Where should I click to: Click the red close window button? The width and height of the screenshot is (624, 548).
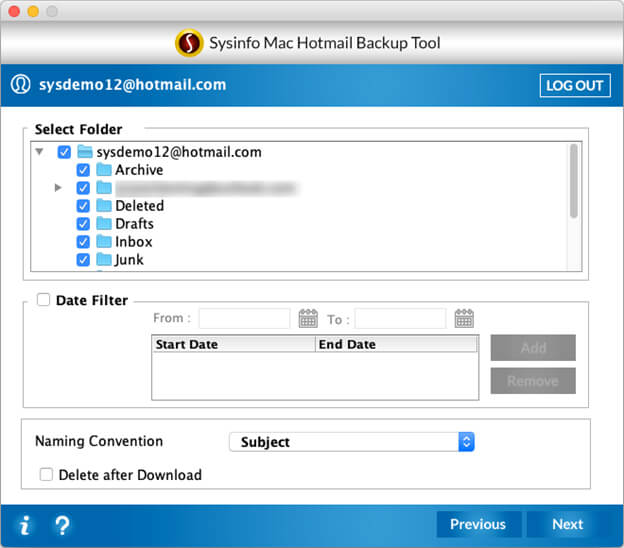click(x=14, y=12)
